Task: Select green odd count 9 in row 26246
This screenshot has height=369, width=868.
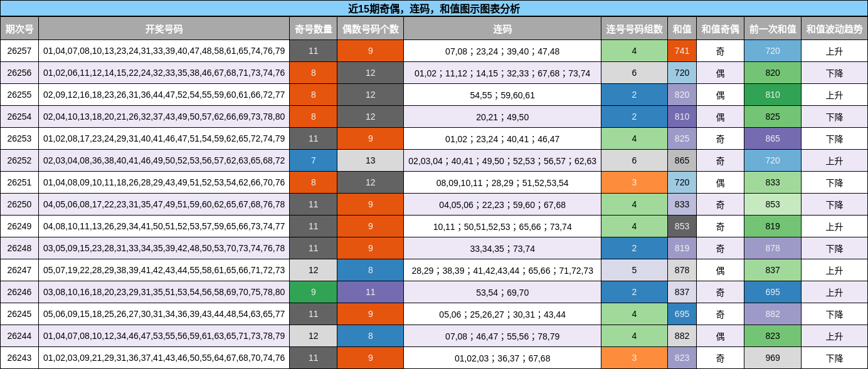Action: point(314,292)
